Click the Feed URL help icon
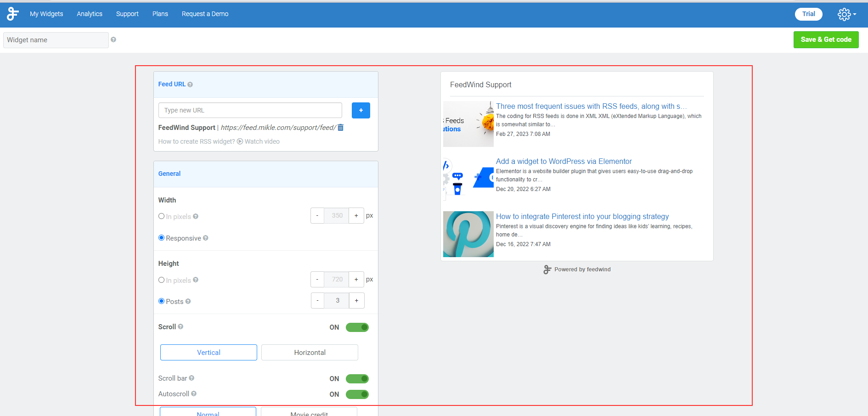The width and height of the screenshot is (868, 416). pos(190,84)
